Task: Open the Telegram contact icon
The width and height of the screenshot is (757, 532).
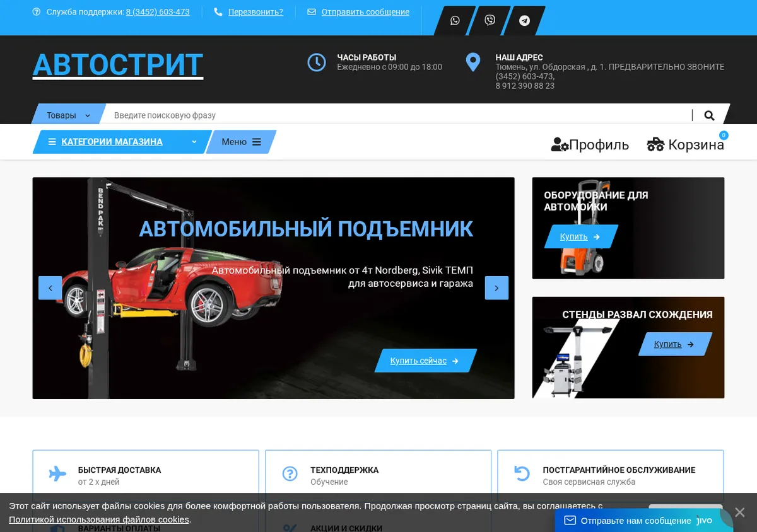Action: (x=524, y=21)
